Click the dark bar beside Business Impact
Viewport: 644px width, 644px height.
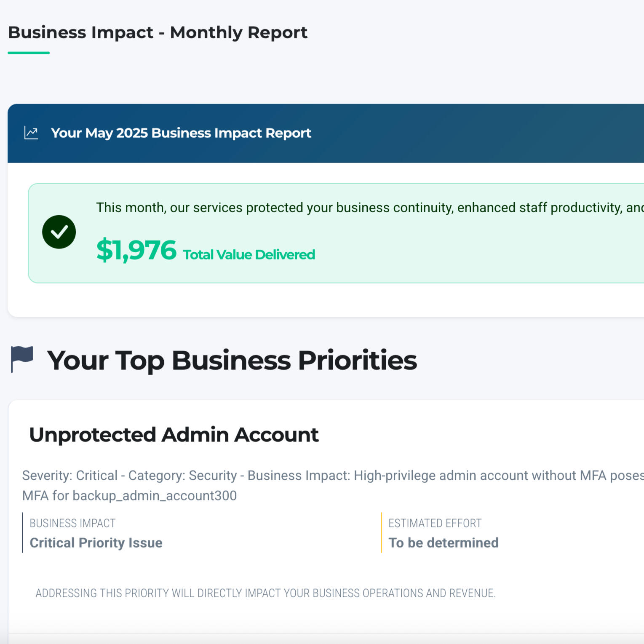pos(22,532)
